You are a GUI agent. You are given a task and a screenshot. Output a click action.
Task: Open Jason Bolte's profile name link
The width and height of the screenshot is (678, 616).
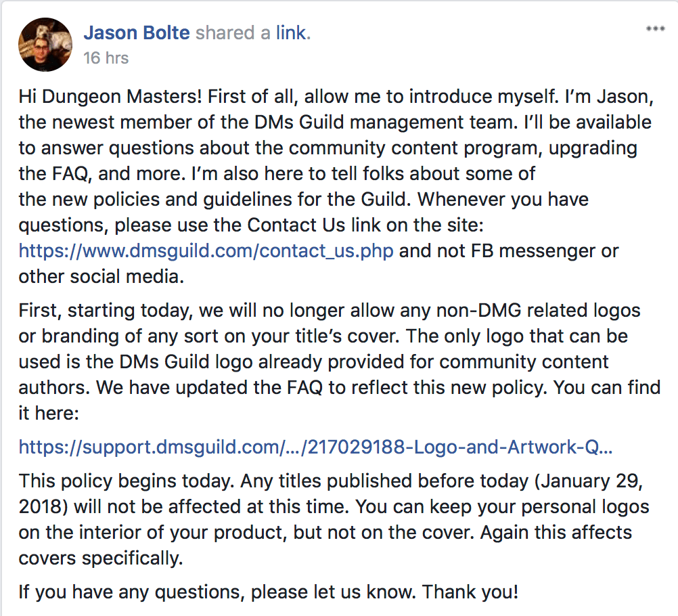[137, 32]
